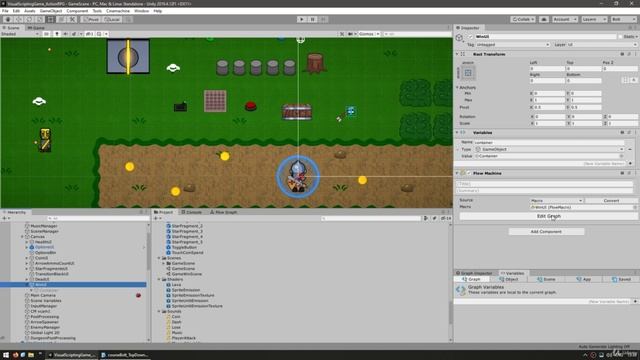Select the custom editor tools icon
640x360 pixels.
[72, 19]
